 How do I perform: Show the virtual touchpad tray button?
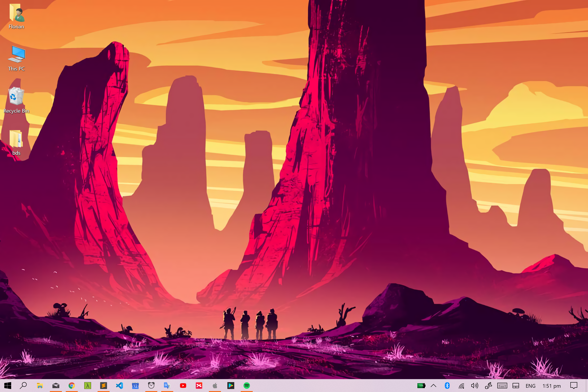(516, 386)
